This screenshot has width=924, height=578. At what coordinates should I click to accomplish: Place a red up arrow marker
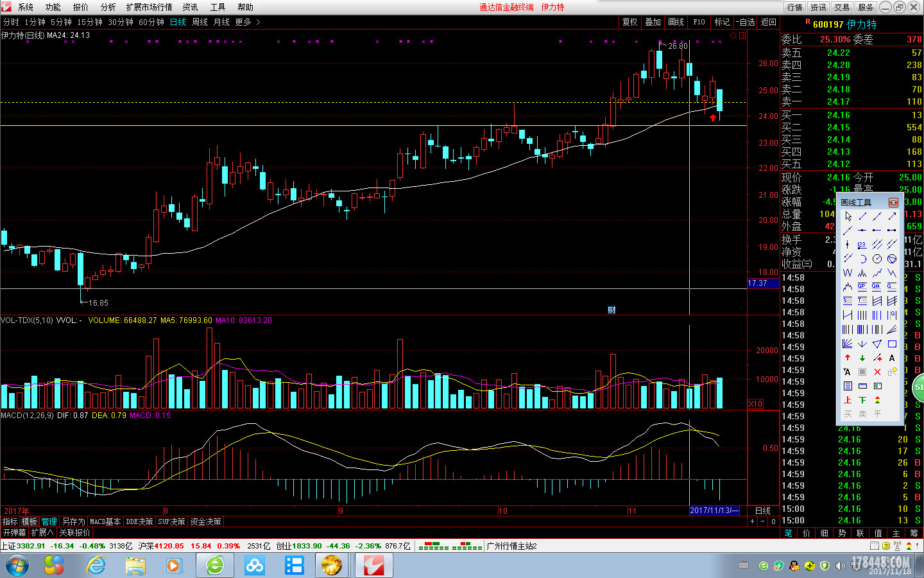tap(847, 358)
